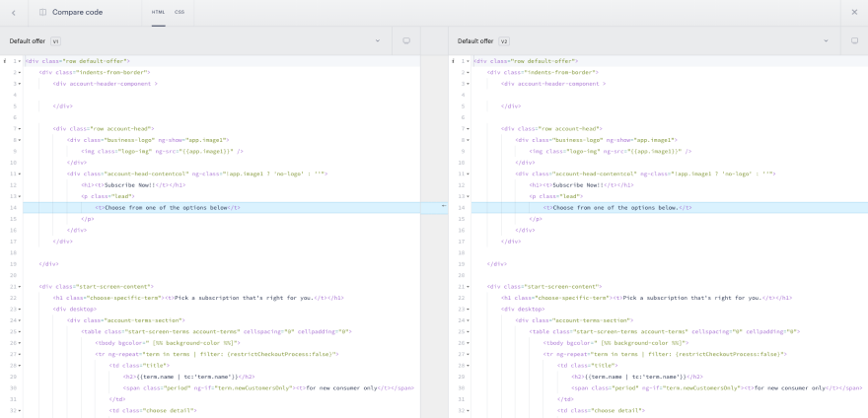Click 'Choose from one of the options below.' in V2
Image resolution: width=868 pixels, height=418 pixels.
click(615, 208)
